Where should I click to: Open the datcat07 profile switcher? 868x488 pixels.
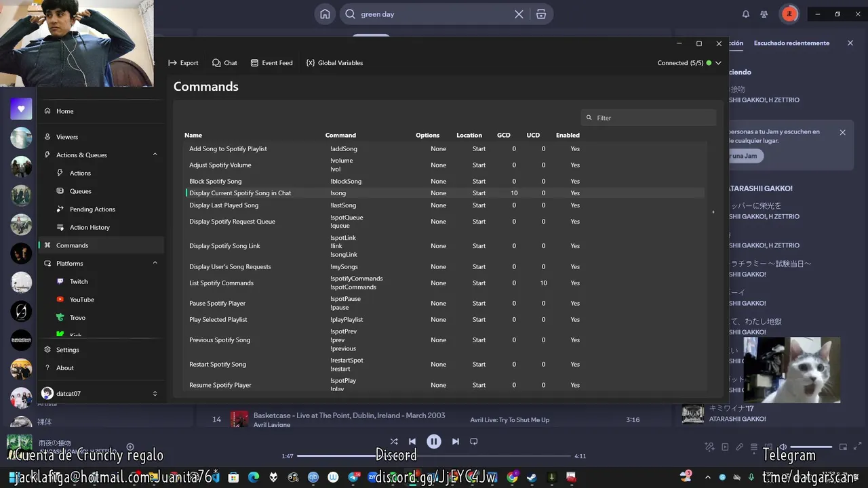(100, 393)
